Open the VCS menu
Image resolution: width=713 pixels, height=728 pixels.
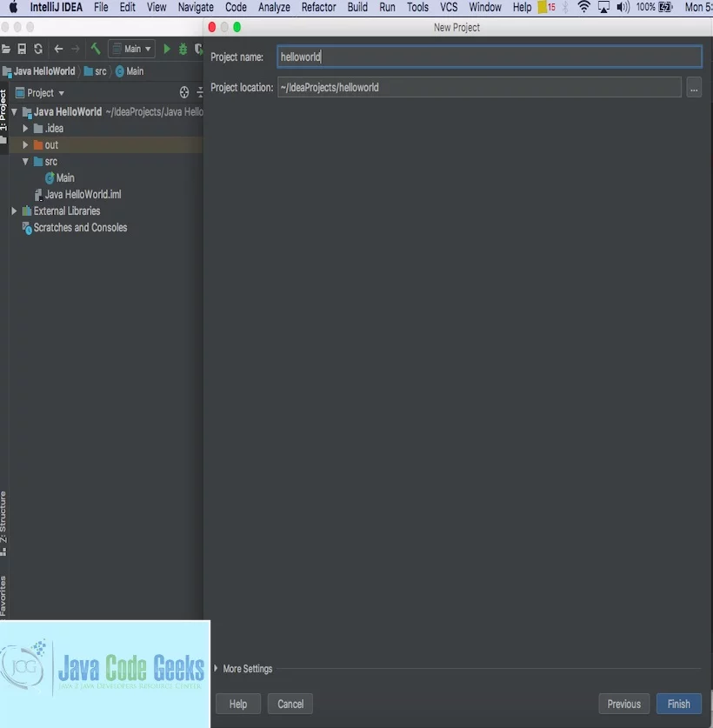coord(449,7)
